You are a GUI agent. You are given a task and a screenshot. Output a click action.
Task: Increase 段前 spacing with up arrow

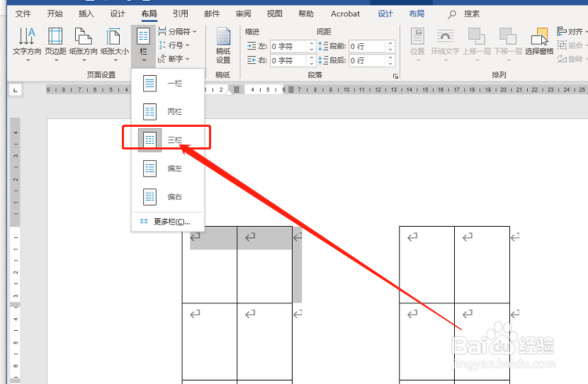point(390,43)
